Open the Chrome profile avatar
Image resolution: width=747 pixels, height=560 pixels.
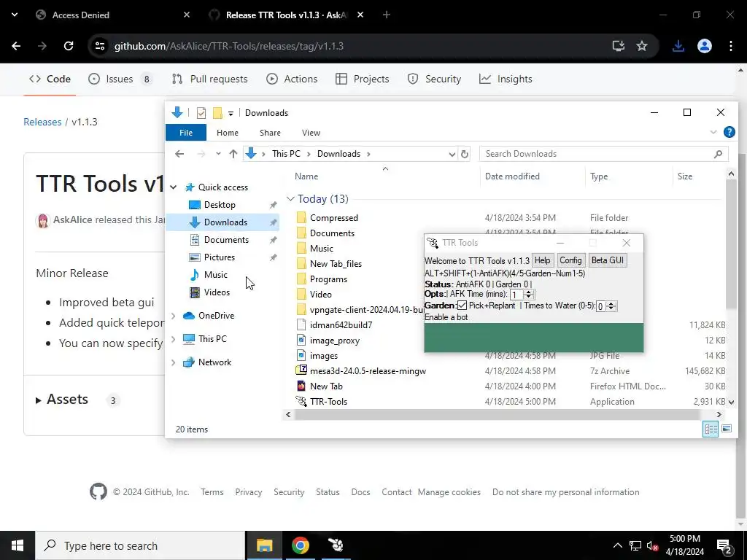pos(705,46)
